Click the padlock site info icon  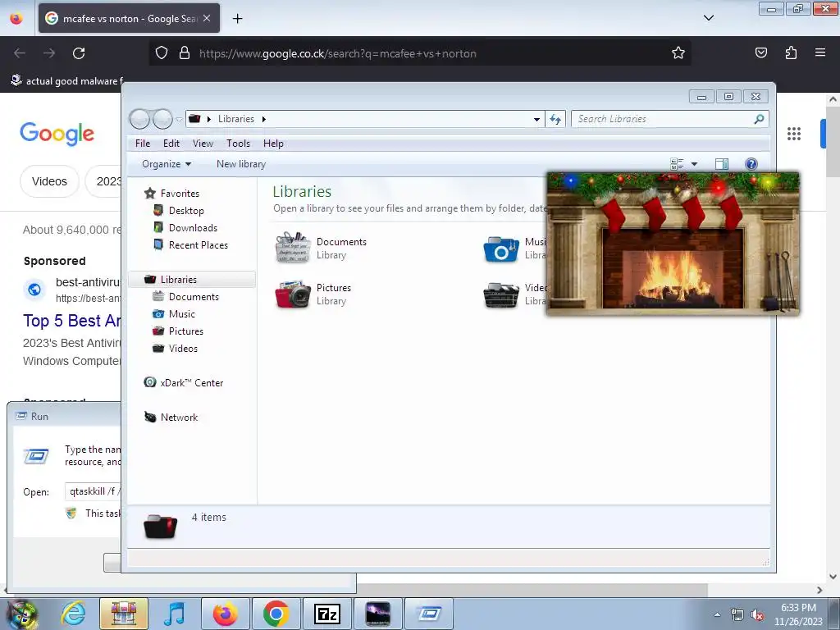(185, 53)
